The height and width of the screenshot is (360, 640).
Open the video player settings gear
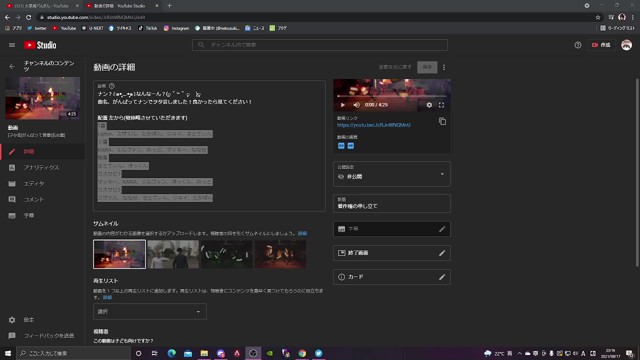pyautogui.click(x=429, y=105)
